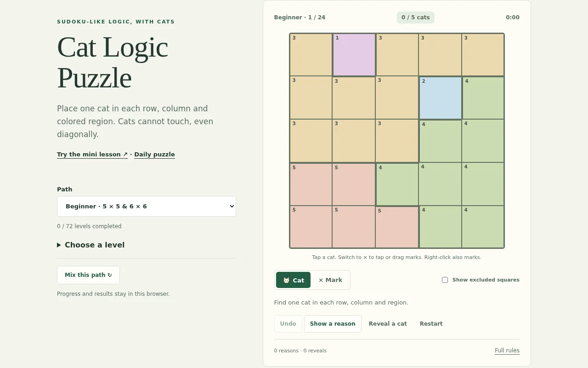Screen dimensions: 588x368
Task: Click Show a reason button
Action: [333, 324]
